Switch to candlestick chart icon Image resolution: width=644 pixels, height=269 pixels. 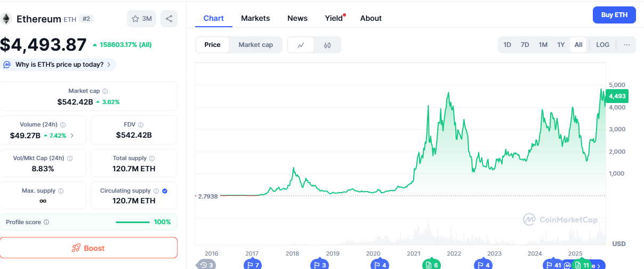(x=327, y=45)
